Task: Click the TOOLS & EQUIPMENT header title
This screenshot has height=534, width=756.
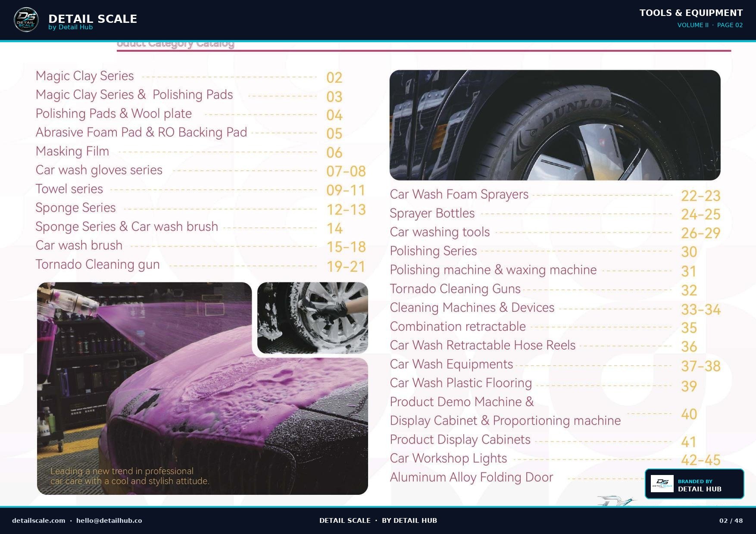Action: 691,13
